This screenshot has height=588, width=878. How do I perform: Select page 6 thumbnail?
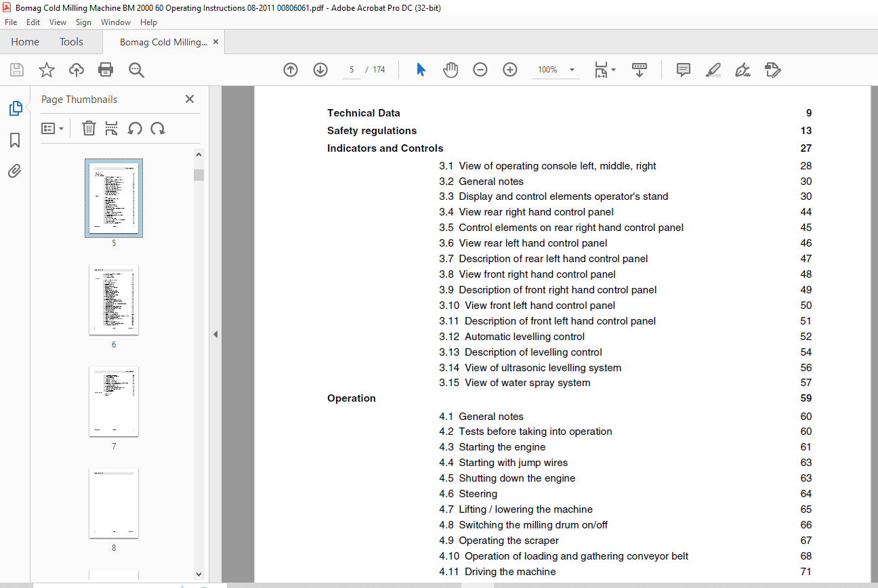click(x=114, y=300)
